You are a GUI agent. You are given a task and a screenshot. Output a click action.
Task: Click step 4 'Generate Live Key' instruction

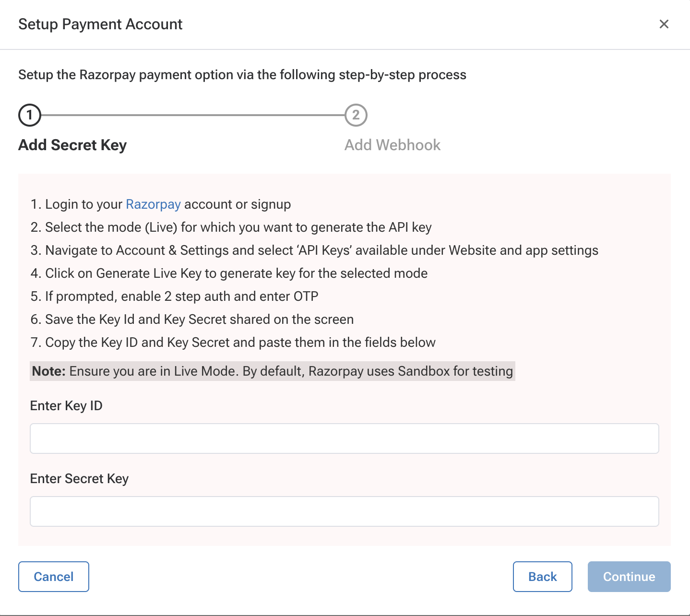[229, 273]
